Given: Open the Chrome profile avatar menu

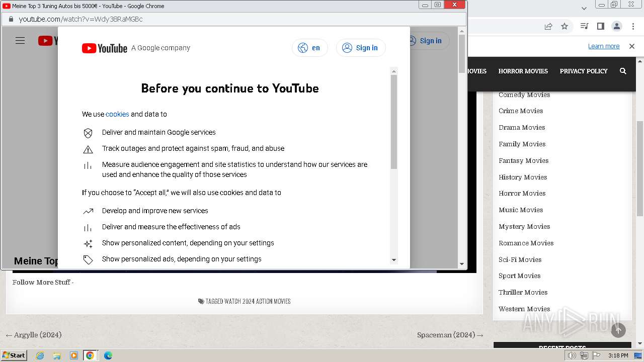Looking at the screenshot, I should [617, 26].
